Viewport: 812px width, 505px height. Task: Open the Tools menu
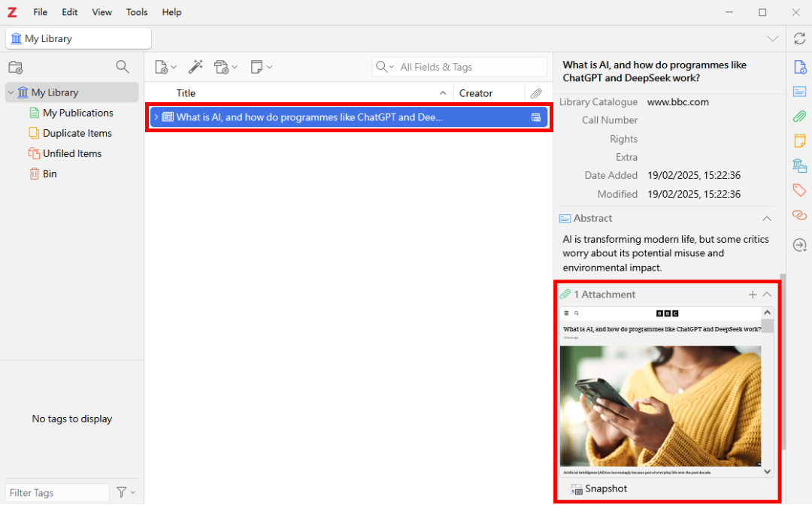point(137,12)
